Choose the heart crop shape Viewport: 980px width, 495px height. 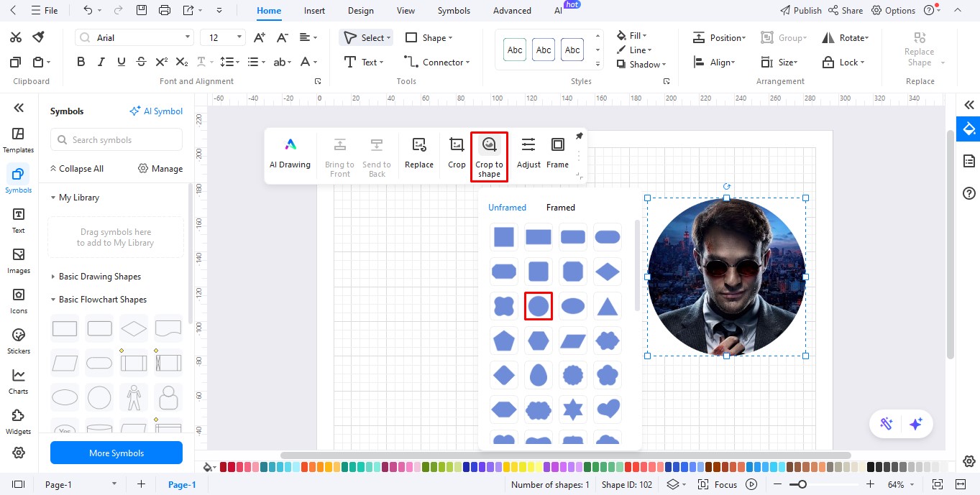[608, 410]
